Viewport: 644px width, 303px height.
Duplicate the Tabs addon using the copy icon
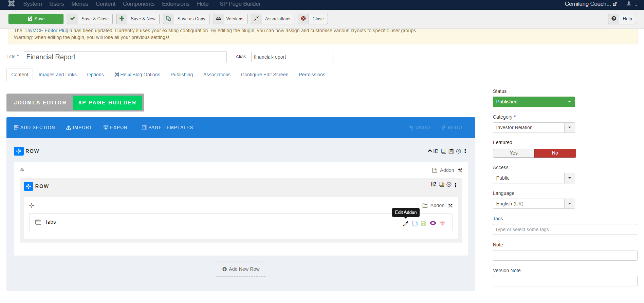click(415, 224)
